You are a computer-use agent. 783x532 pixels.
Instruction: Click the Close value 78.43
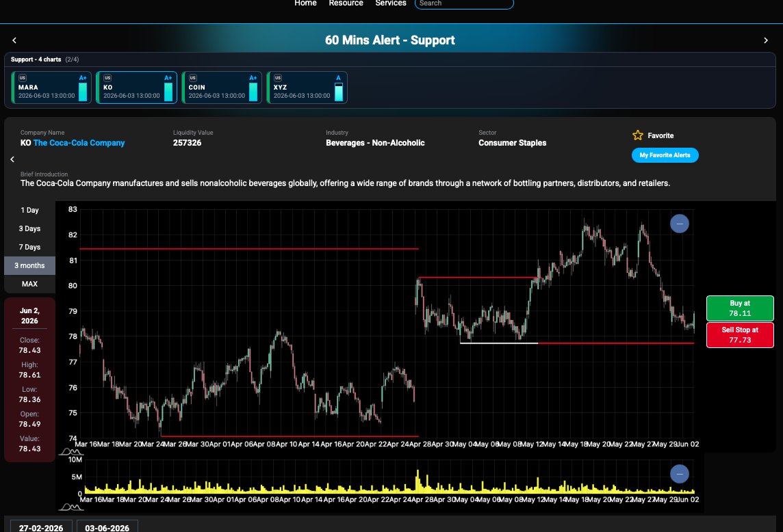[x=29, y=350]
